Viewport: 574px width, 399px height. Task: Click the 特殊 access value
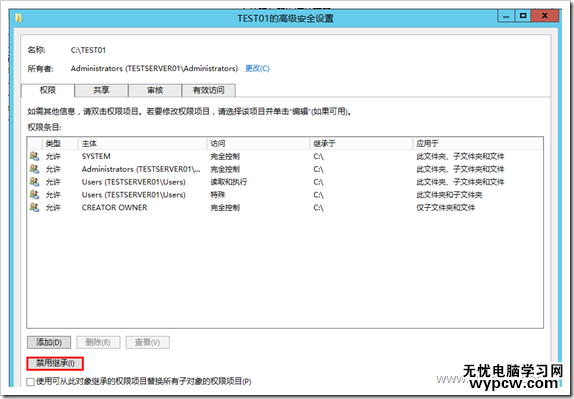click(218, 195)
